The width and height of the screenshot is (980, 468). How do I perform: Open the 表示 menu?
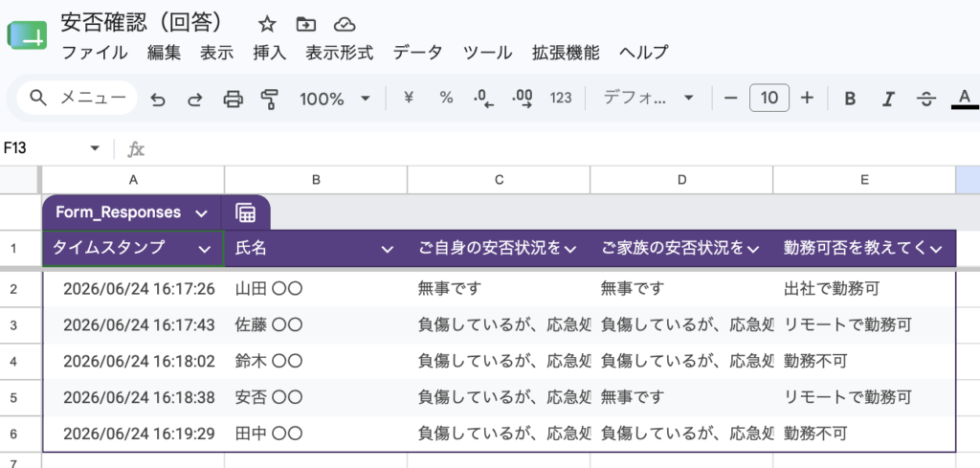click(x=217, y=53)
